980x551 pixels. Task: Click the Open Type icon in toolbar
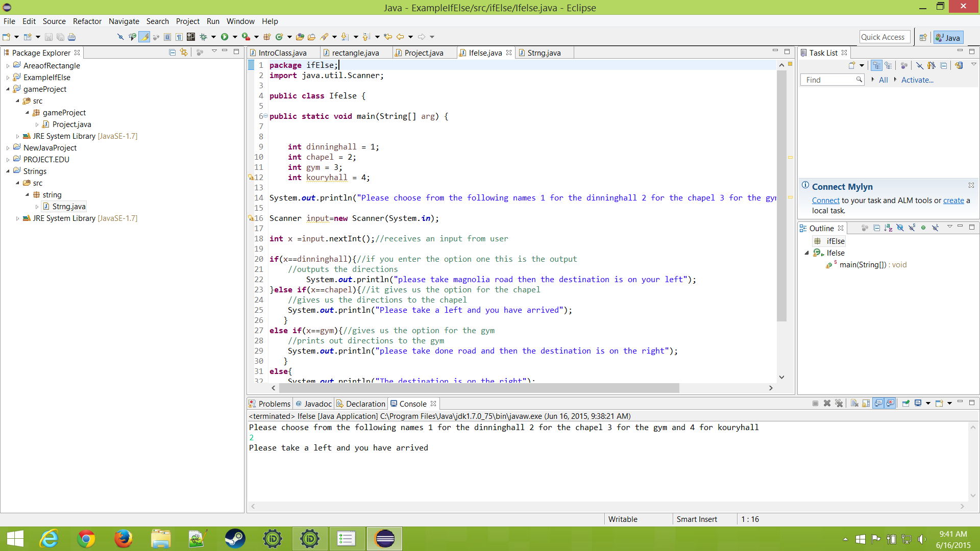(300, 37)
